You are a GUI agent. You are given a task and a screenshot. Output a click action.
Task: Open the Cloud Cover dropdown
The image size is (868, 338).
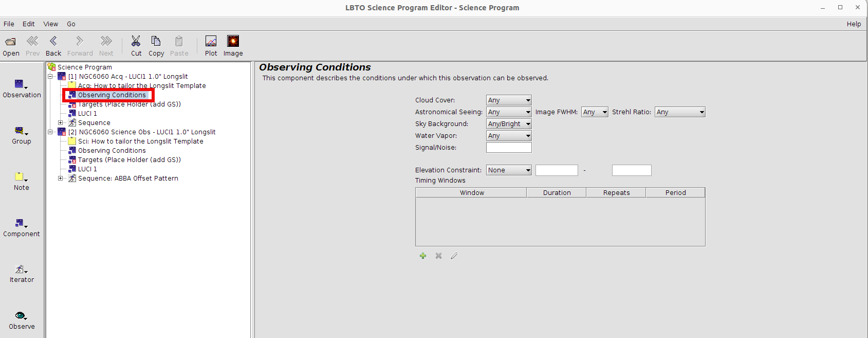click(x=508, y=100)
